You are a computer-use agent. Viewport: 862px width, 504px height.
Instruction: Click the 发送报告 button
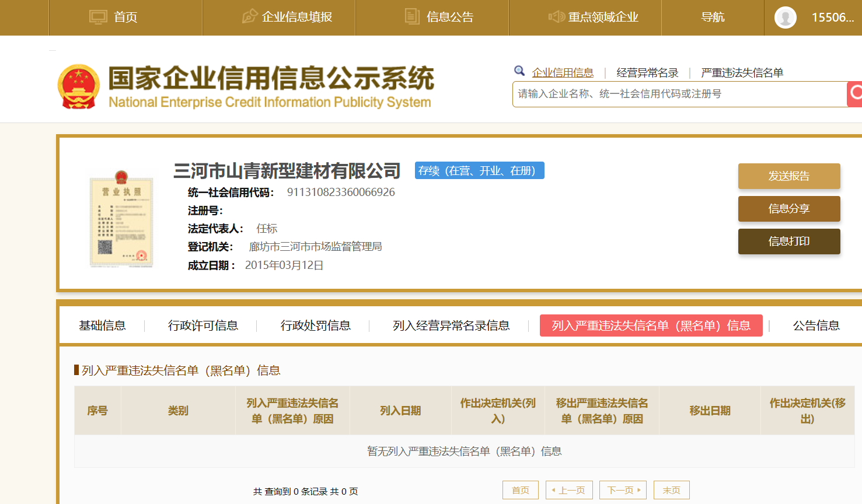(x=788, y=176)
